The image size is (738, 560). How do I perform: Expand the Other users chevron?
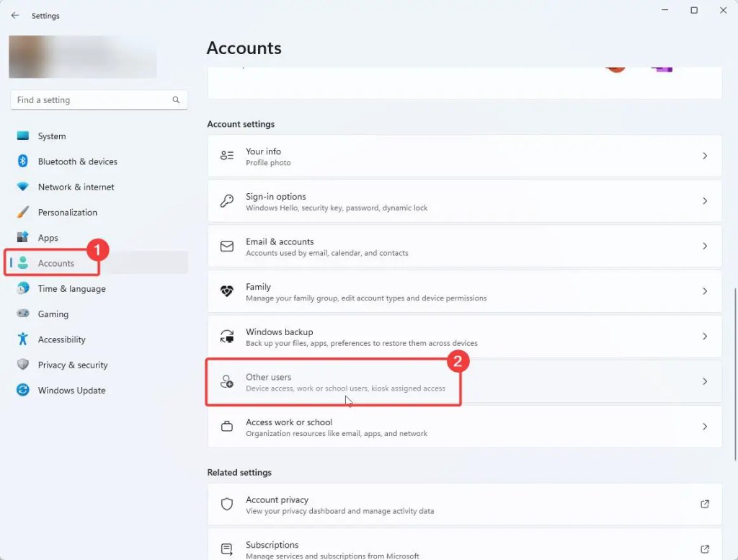point(705,382)
